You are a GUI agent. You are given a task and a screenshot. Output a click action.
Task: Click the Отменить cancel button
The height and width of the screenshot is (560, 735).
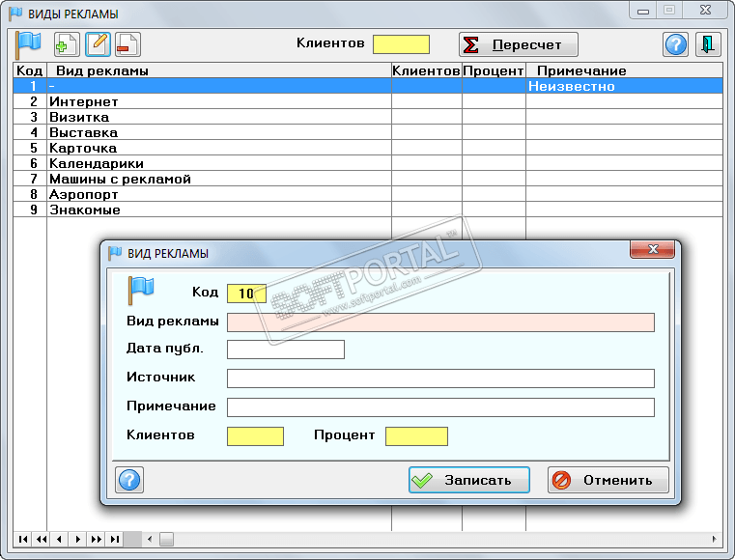click(608, 480)
